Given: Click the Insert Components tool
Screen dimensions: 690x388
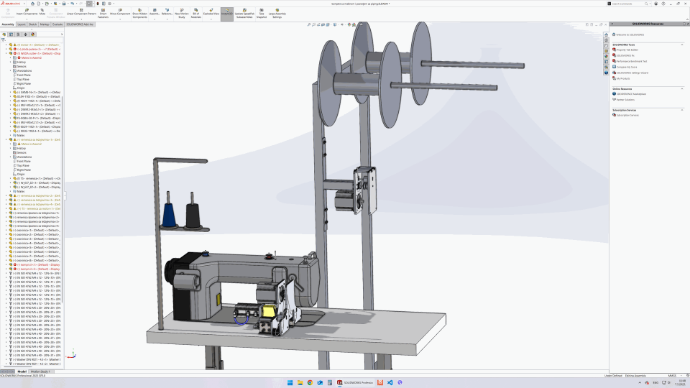Looking at the screenshot, I should [x=27, y=12].
